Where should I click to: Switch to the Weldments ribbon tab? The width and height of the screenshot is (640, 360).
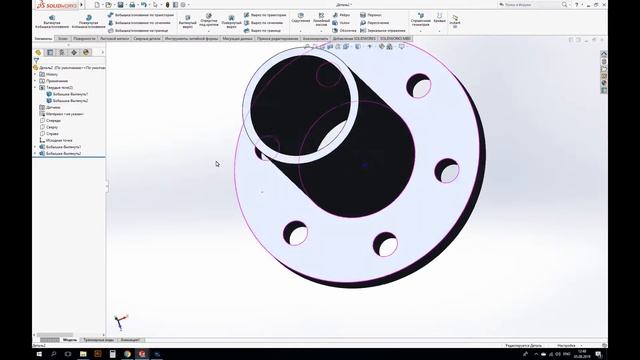147,39
